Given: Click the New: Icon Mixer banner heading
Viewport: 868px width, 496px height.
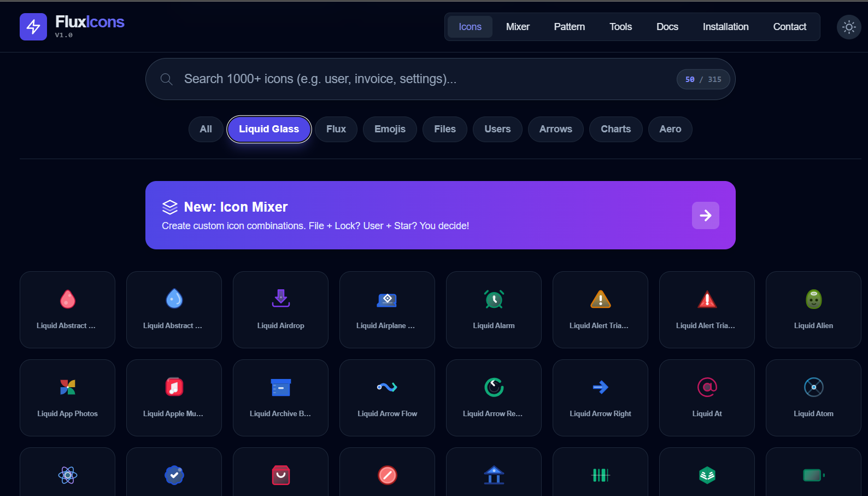Looking at the screenshot, I should [x=236, y=207].
